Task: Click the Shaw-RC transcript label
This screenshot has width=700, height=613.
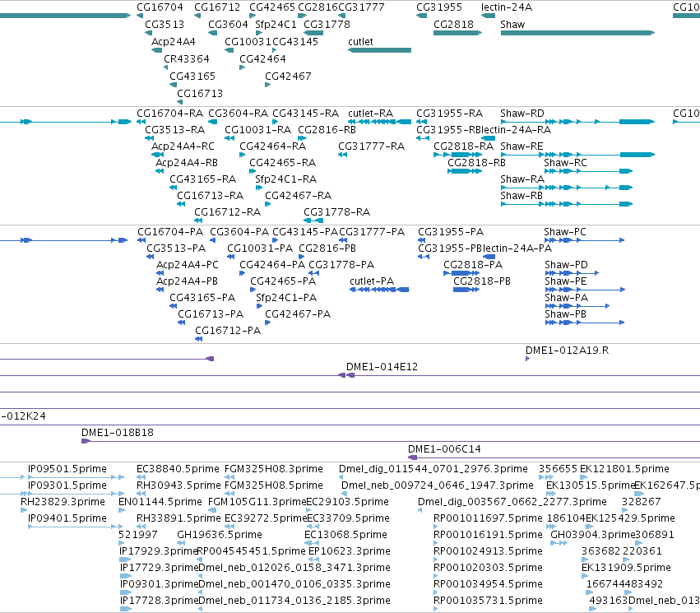Action: [x=565, y=163]
